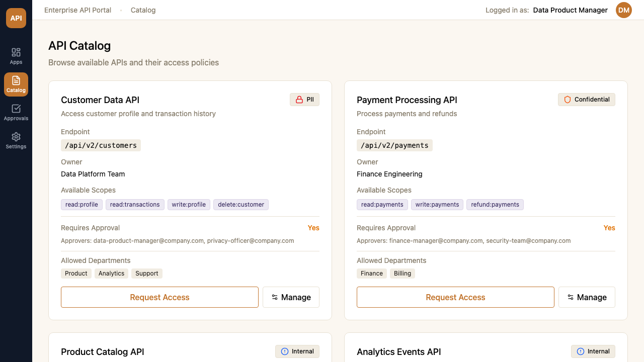Select the Catalog sidebar item
The height and width of the screenshot is (362, 644).
(x=16, y=84)
